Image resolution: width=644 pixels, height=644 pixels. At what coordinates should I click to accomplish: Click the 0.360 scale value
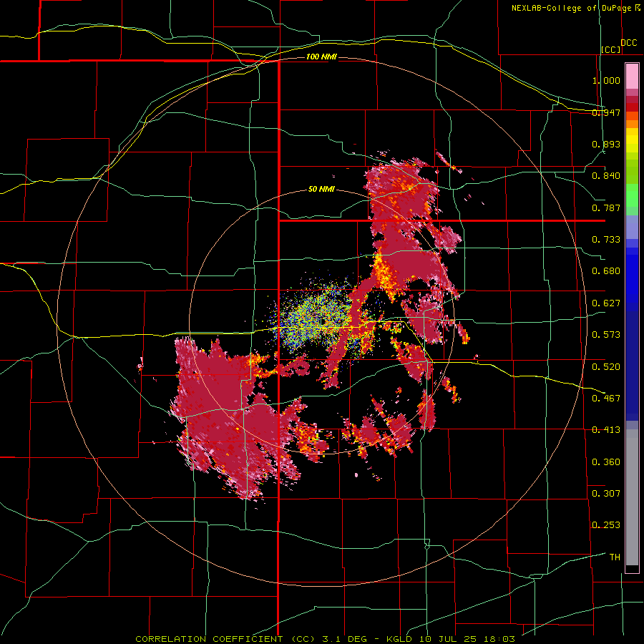(606, 462)
